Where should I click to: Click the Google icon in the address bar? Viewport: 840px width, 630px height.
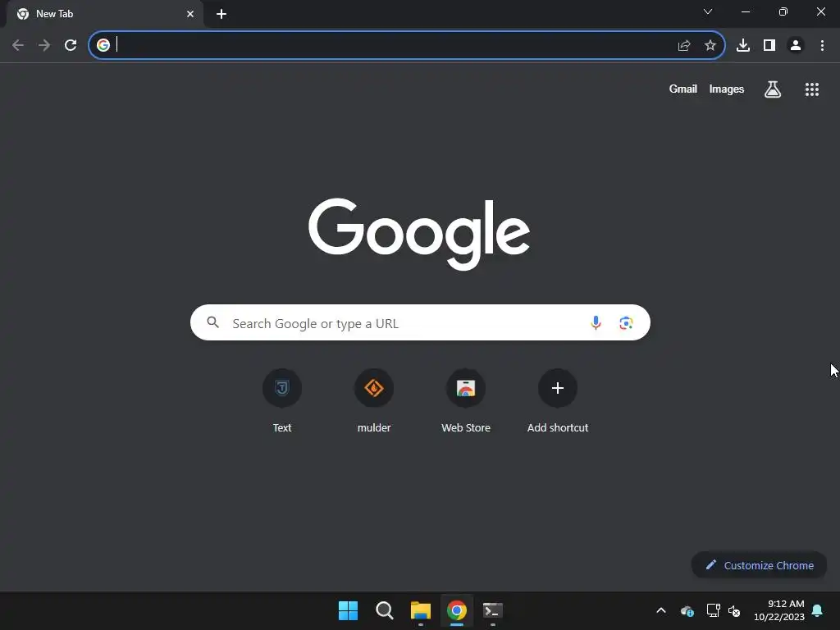(x=103, y=45)
